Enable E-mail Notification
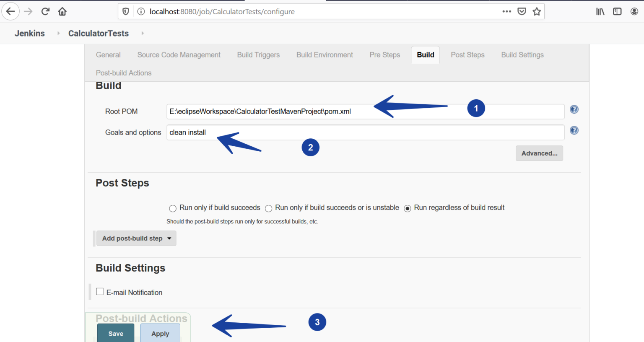The width and height of the screenshot is (644, 342). coord(100,291)
